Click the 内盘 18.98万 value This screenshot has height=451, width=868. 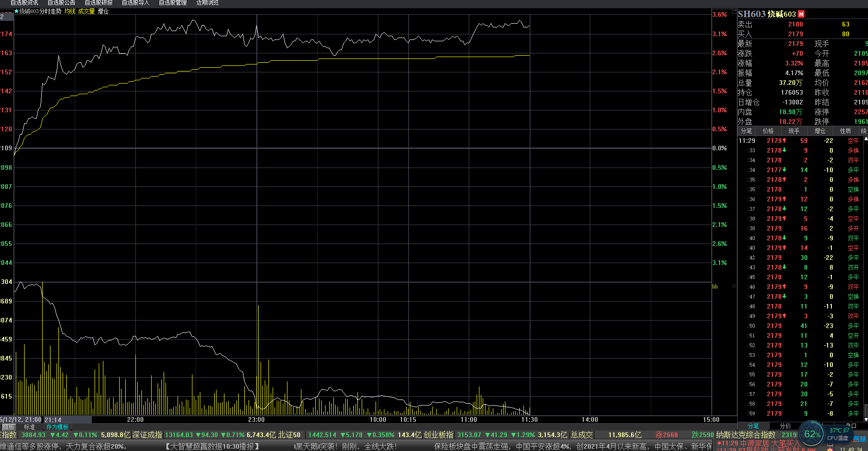[x=791, y=112]
